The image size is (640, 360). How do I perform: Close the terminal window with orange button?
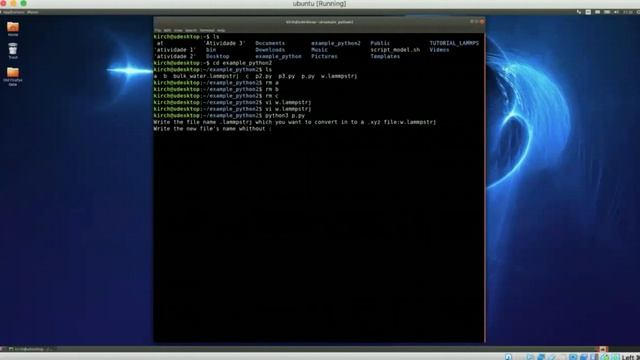(x=482, y=22)
